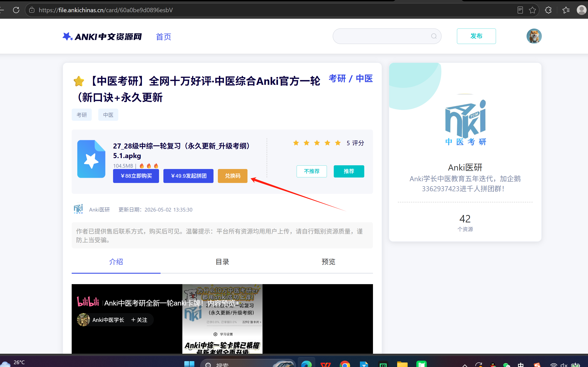Viewport: 588px width, 367px height.
Task: Click the blue apkg file icon
Action: click(x=91, y=159)
